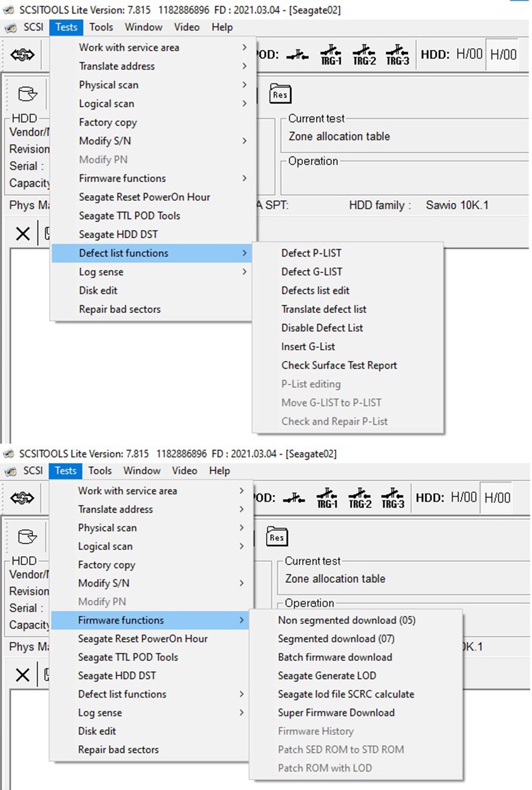
Task: Click TRG-3 trigger icon in lower window
Action: coord(393,498)
